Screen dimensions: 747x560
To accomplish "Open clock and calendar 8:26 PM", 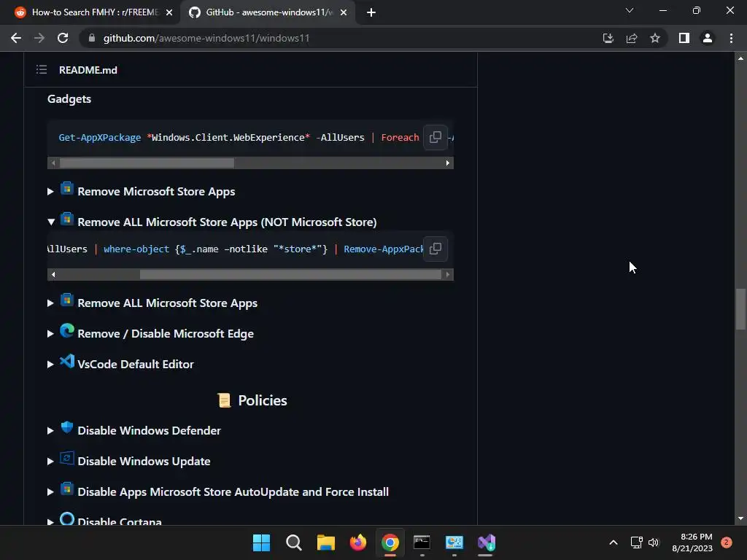I will tap(692, 542).
